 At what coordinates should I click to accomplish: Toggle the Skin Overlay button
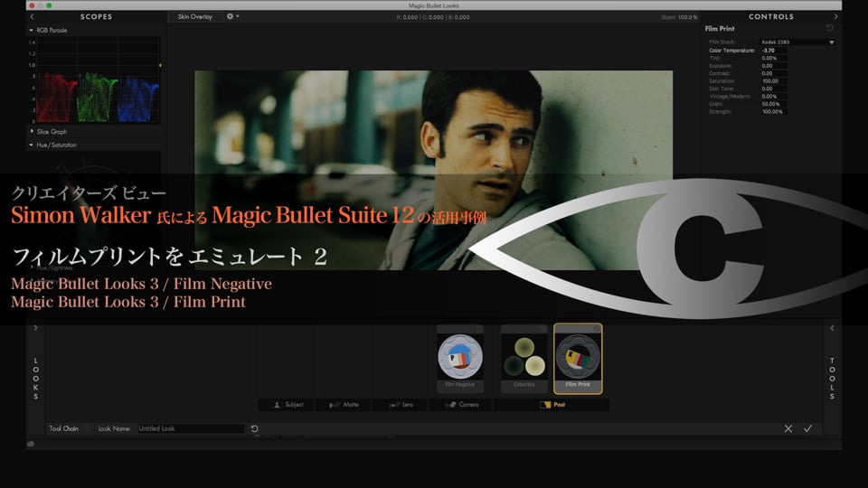[195, 16]
